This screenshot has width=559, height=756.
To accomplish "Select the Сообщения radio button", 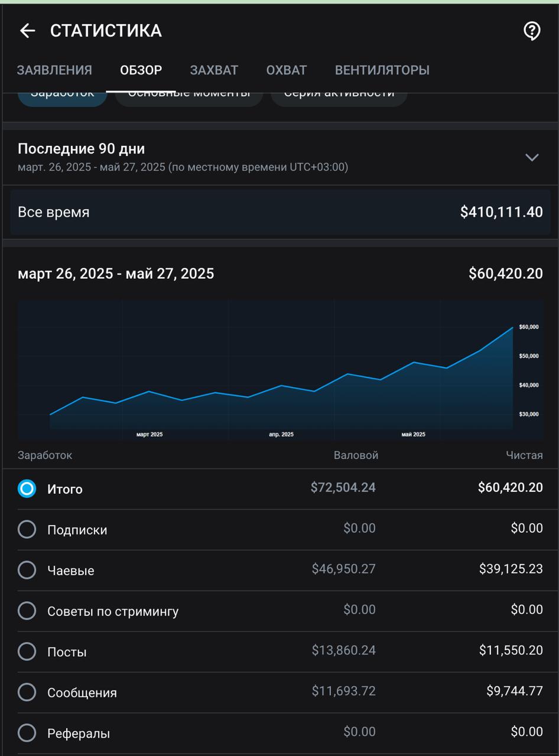I will coord(27,692).
